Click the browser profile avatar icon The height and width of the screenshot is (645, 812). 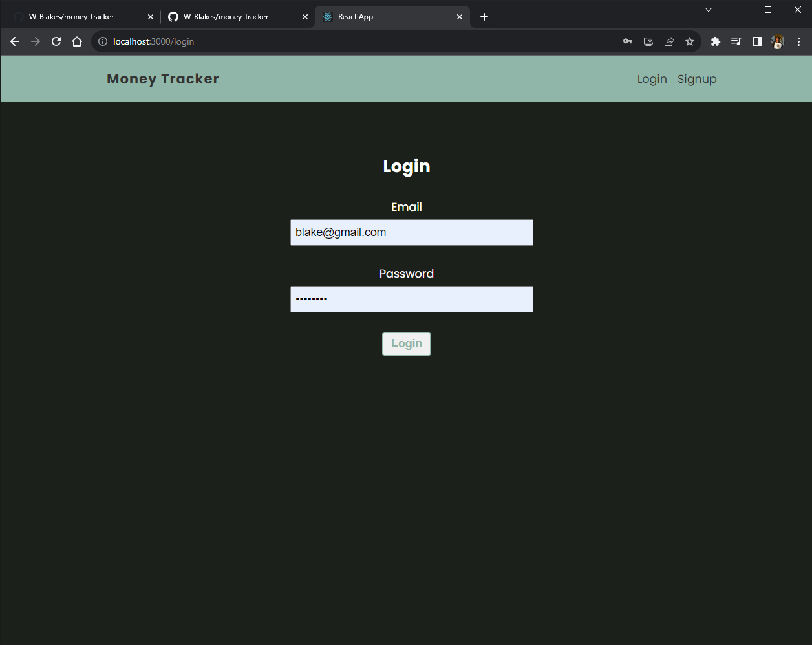(x=777, y=41)
